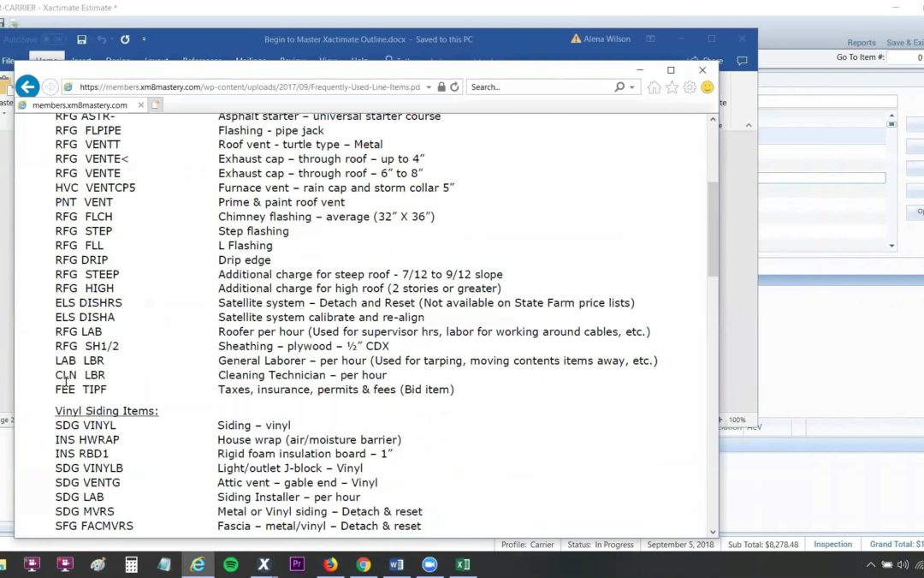Open the IE home page icon
The width and height of the screenshot is (924, 578).
tap(654, 87)
